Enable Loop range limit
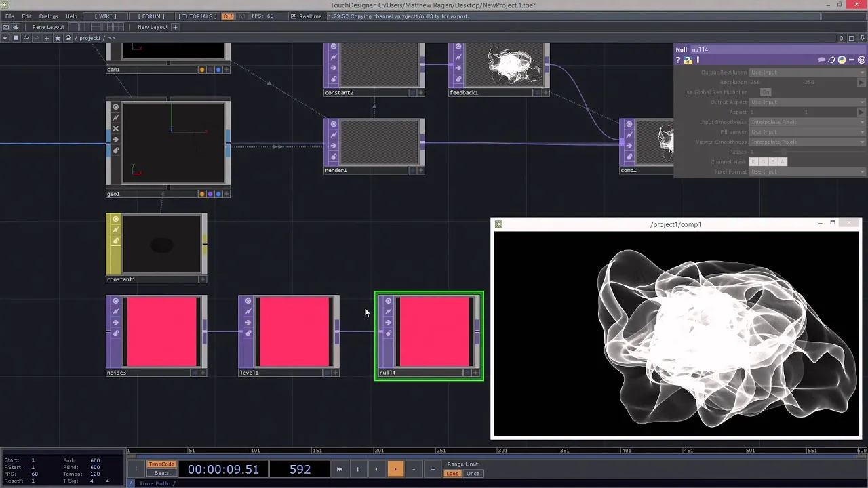The height and width of the screenshot is (488, 868). pos(452,474)
